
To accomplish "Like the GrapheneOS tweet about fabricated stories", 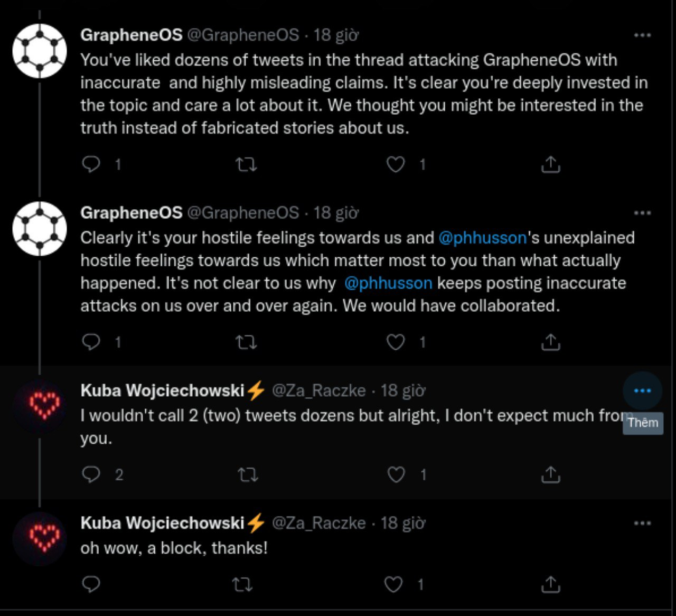I will click(396, 164).
